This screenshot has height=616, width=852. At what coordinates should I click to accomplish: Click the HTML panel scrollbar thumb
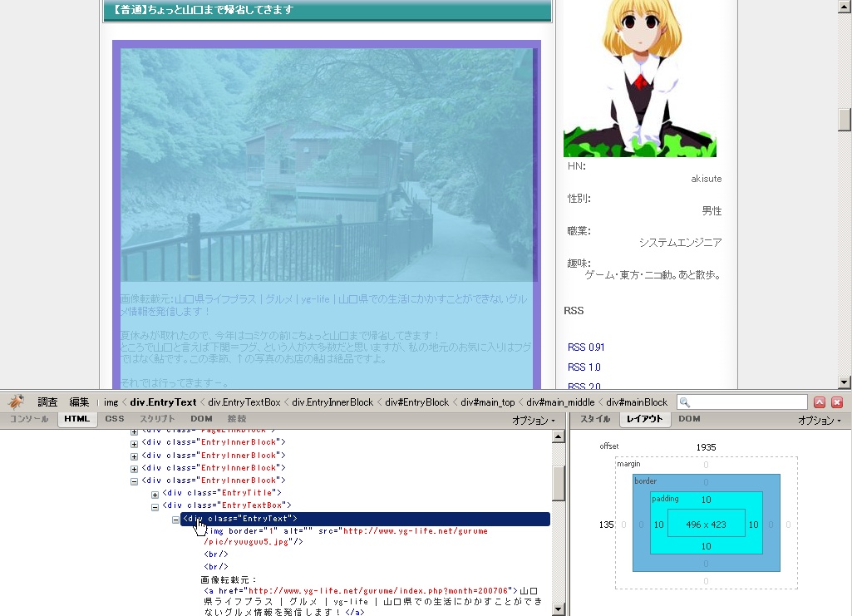tap(558, 484)
